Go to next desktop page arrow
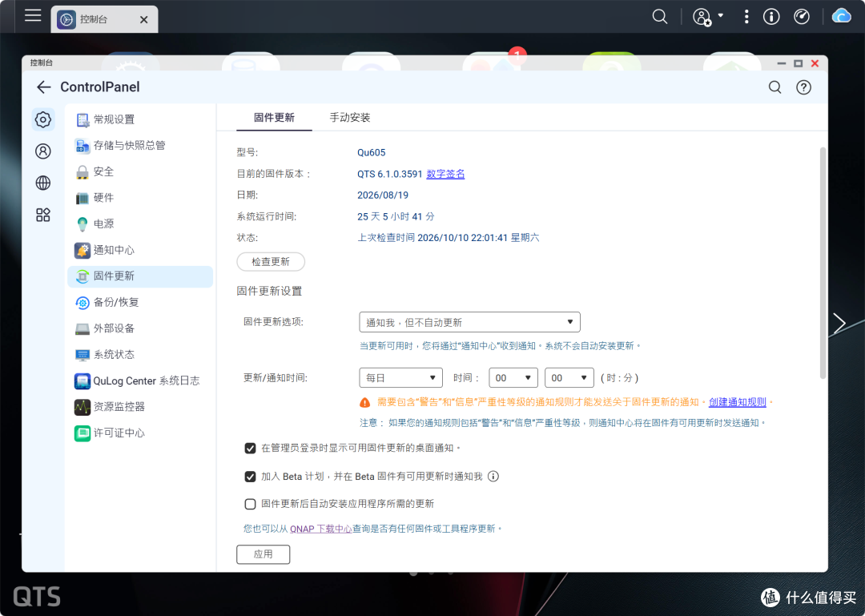865x616 pixels. pos(839,324)
